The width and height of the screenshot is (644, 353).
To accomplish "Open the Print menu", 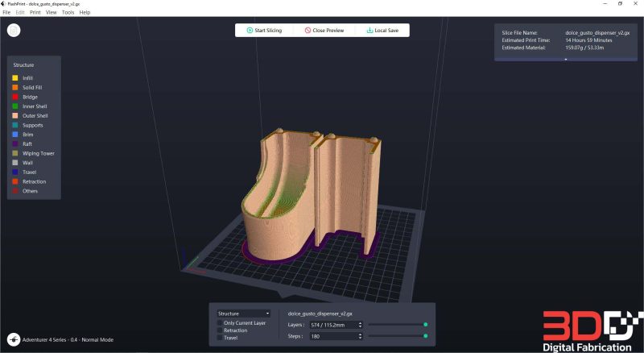I will tap(35, 12).
